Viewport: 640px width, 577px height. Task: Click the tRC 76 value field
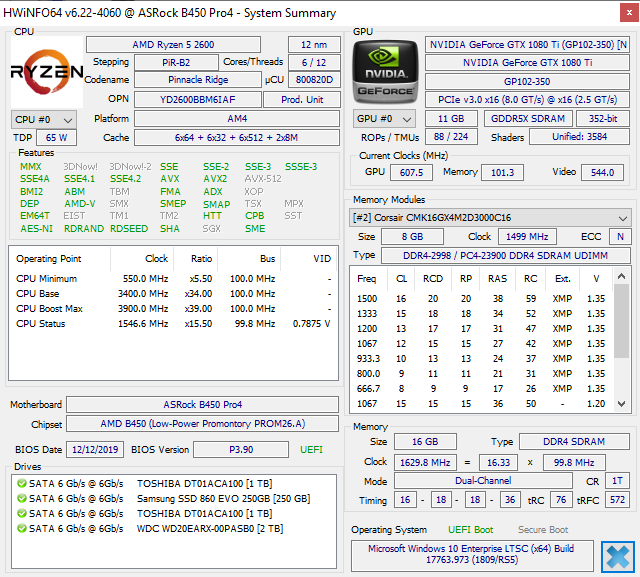pos(561,499)
